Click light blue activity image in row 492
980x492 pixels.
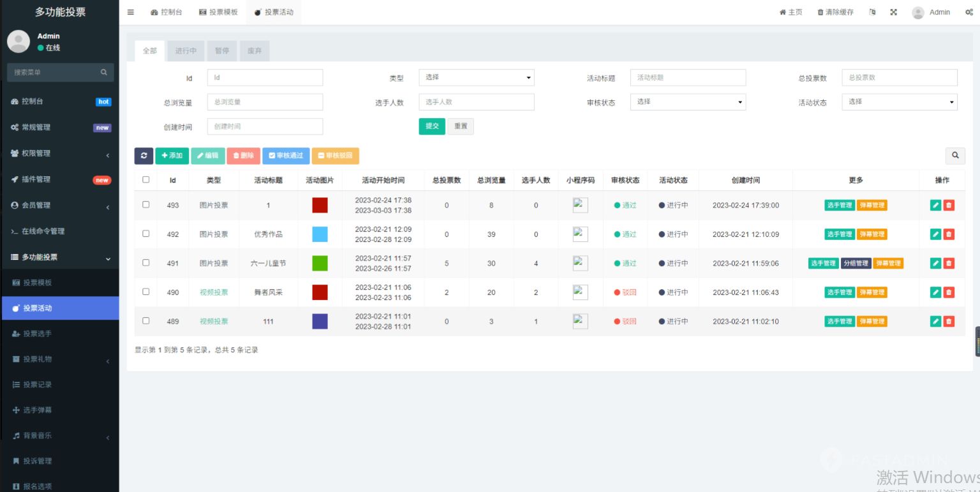(320, 234)
